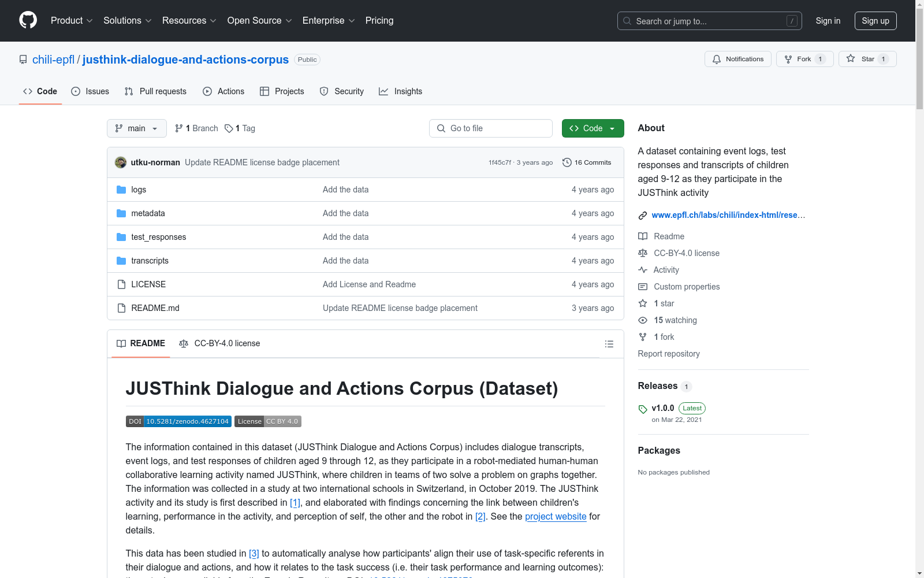Open reference [1] link in README
The height and width of the screenshot is (578, 924).
point(295,503)
